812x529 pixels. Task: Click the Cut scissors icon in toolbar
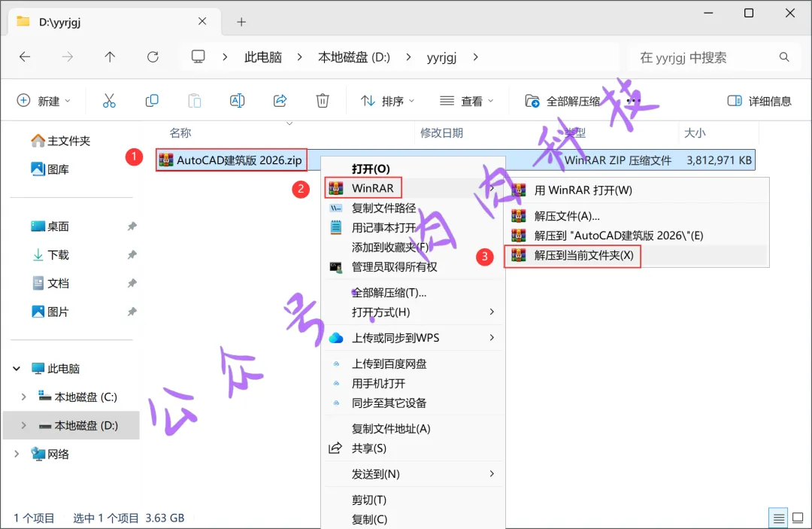click(109, 101)
